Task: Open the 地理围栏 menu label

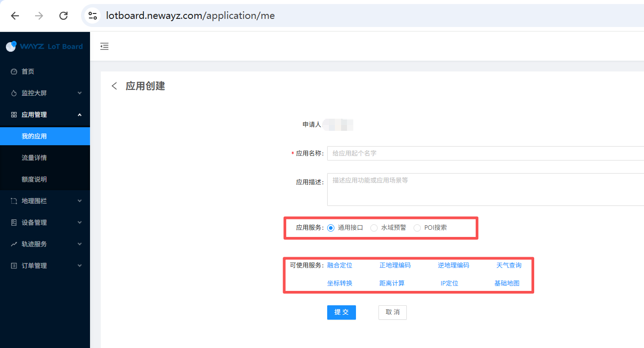Action: pos(34,201)
